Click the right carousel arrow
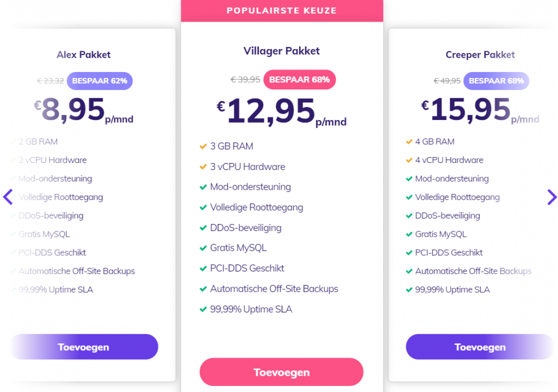 click(551, 197)
